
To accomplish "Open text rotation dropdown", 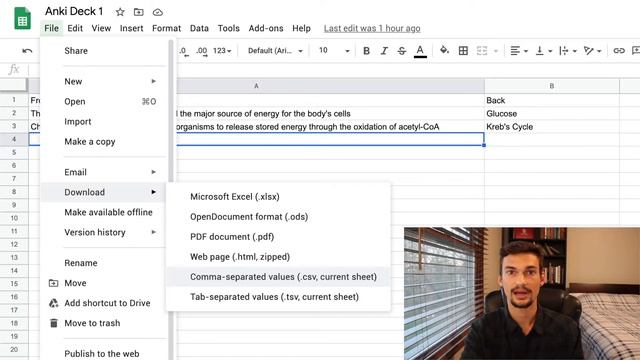I will [x=592, y=51].
